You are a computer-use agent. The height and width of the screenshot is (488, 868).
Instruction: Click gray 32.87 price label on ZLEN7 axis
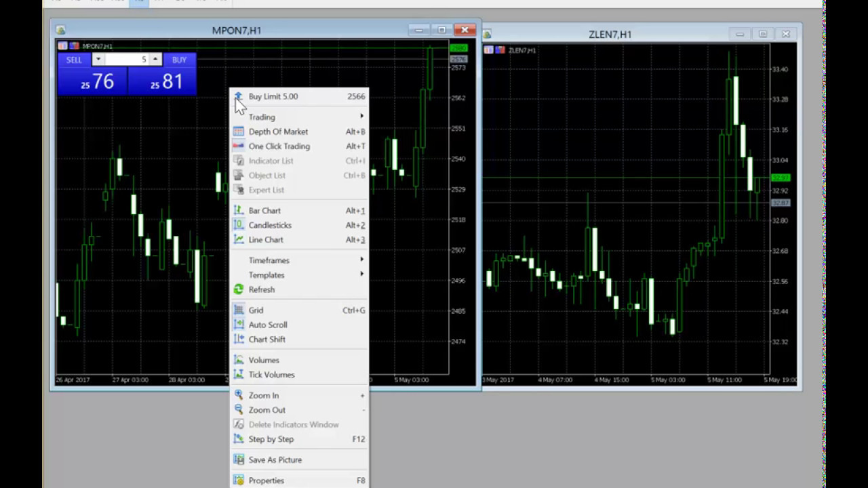coord(781,203)
